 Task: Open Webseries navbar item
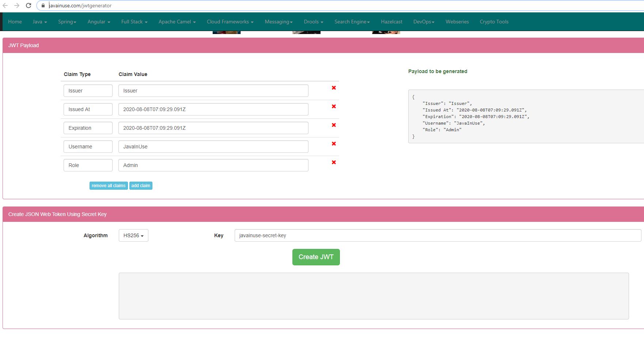[457, 22]
